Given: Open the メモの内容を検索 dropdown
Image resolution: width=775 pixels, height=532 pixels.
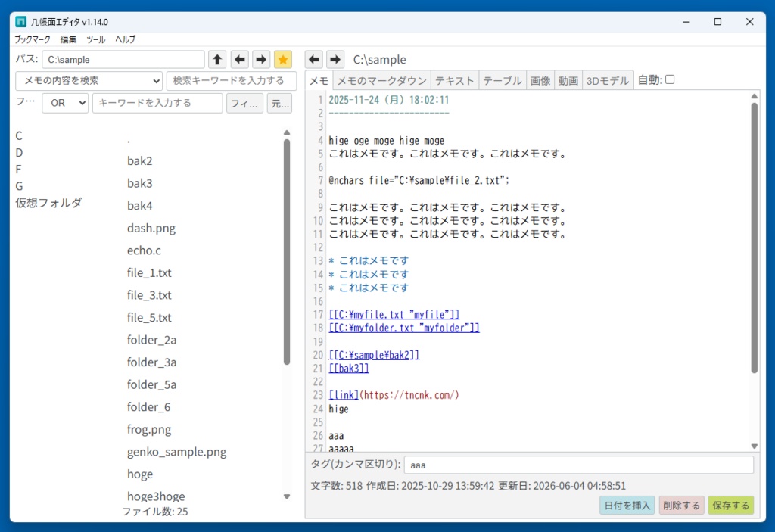Looking at the screenshot, I should click(x=89, y=81).
